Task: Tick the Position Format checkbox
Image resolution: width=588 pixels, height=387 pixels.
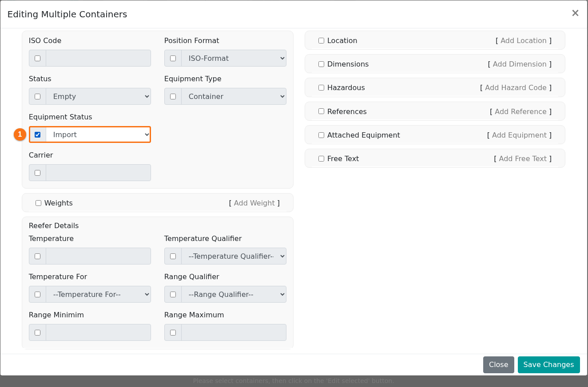Action: 173,58
